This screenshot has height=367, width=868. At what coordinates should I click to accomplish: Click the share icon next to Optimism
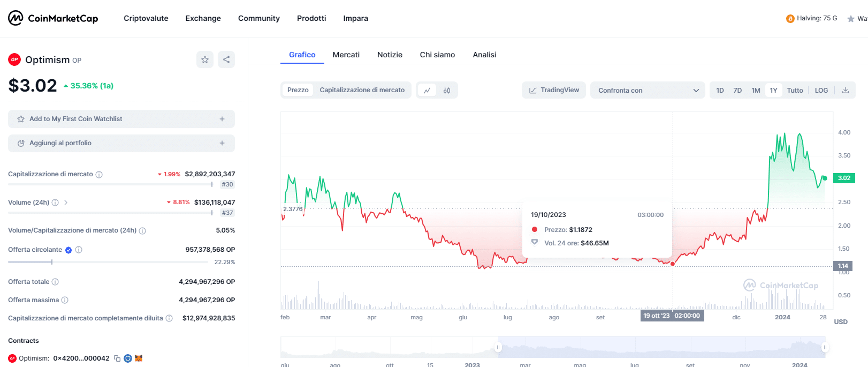[x=226, y=59]
